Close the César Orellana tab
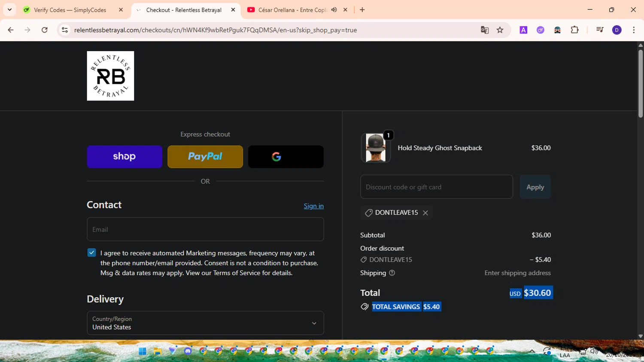The width and height of the screenshot is (644, 362). click(345, 9)
